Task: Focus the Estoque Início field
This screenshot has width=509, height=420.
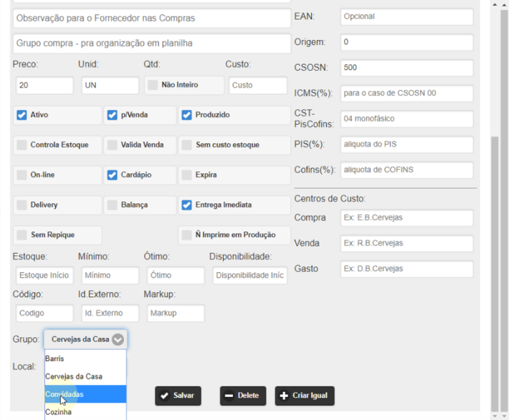Action: [x=44, y=276]
